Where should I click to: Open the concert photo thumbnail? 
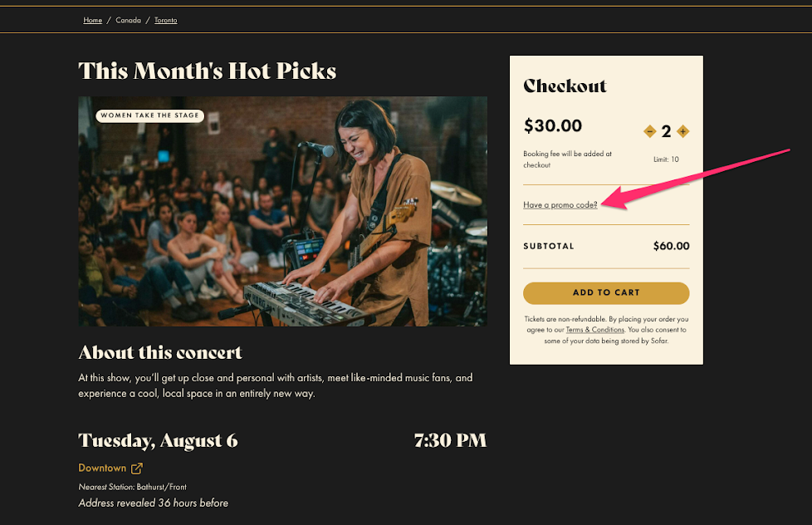pyautogui.click(x=283, y=212)
